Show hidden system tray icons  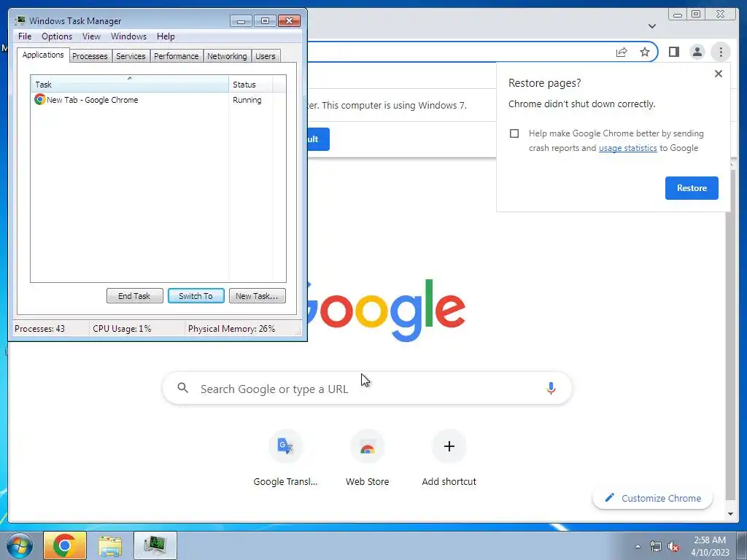click(x=638, y=546)
